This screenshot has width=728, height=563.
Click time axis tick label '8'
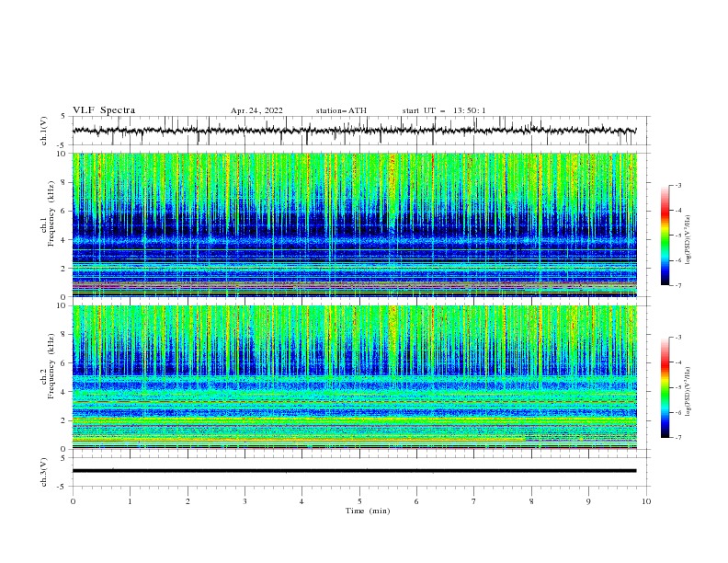[531, 501]
